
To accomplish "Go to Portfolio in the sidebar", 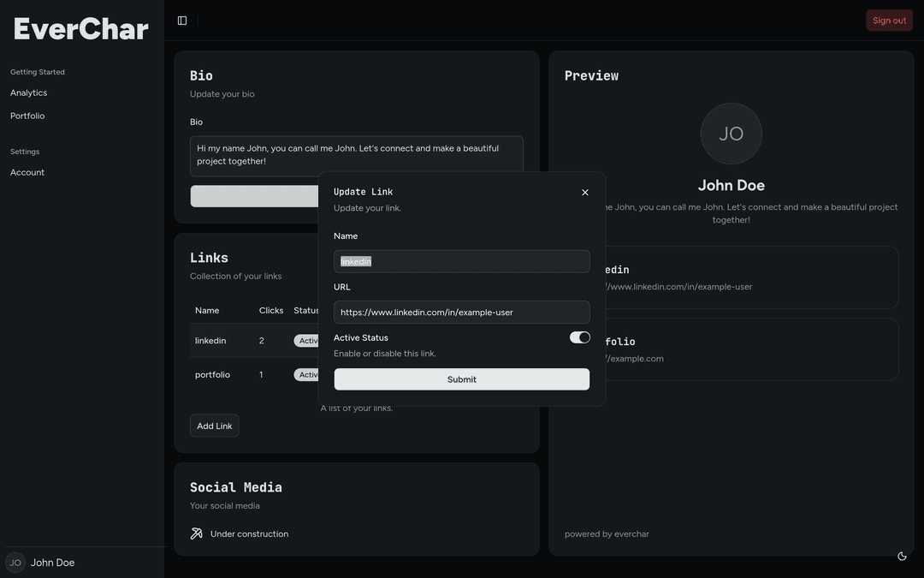I will coord(27,116).
